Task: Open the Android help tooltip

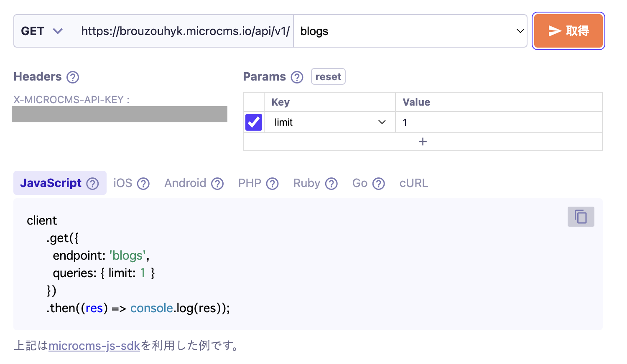Action: coord(217,183)
